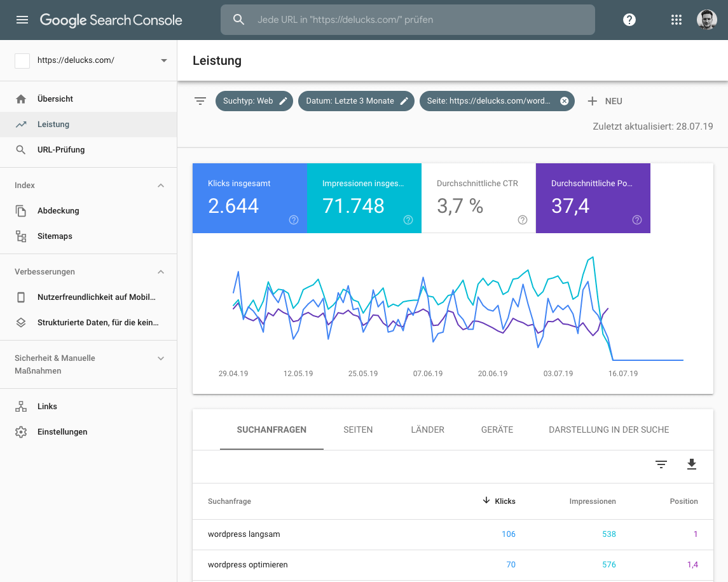Click the 'Zuletzt aktualisiert: 28.07.19' text

[x=653, y=126]
